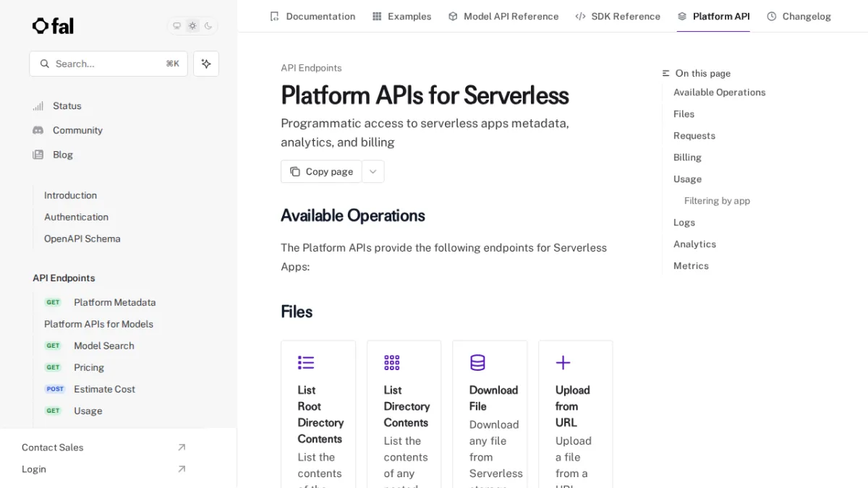Click the Model API Reference cube icon
This screenshot has width=868, height=488.
click(453, 16)
